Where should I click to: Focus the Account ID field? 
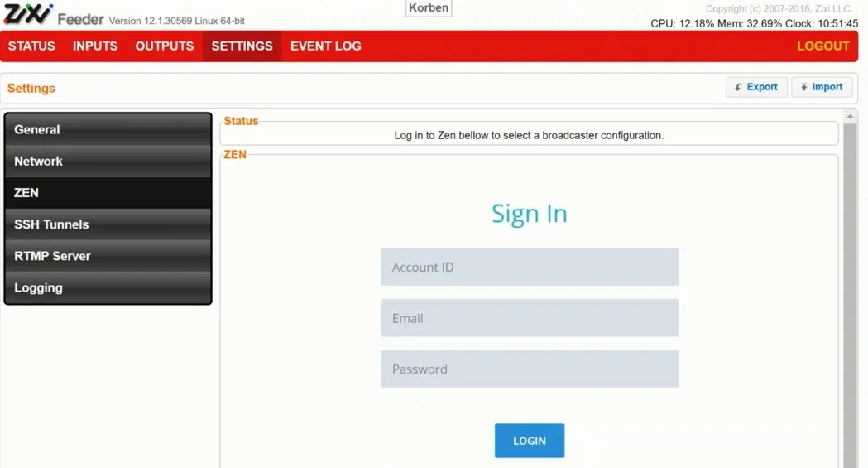530,267
